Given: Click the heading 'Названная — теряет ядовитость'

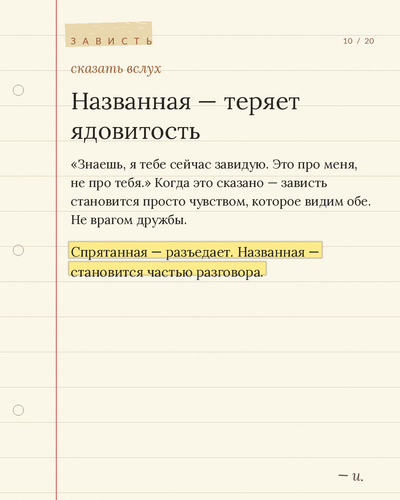Looking at the screenshot, I should pyautogui.click(x=185, y=116).
